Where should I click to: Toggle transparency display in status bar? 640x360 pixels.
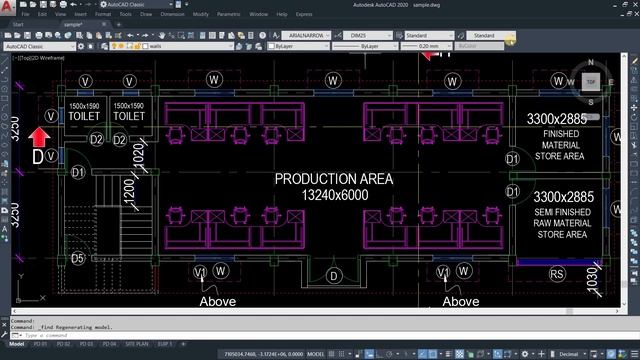[x=460, y=354]
